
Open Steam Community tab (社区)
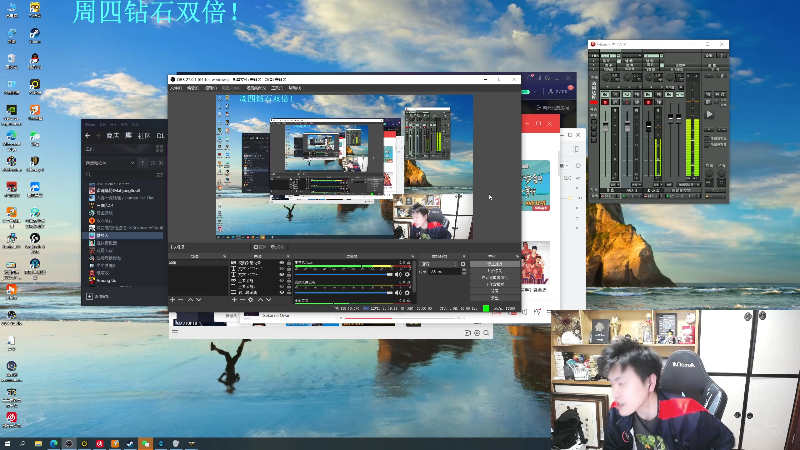[x=144, y=136]
